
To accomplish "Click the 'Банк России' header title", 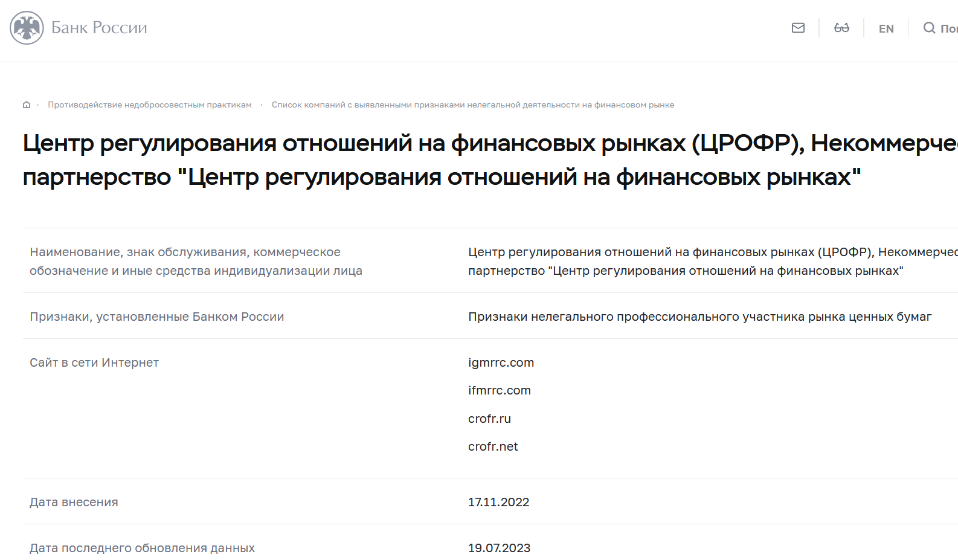I will pyautogui.click(x=99, y=28).
